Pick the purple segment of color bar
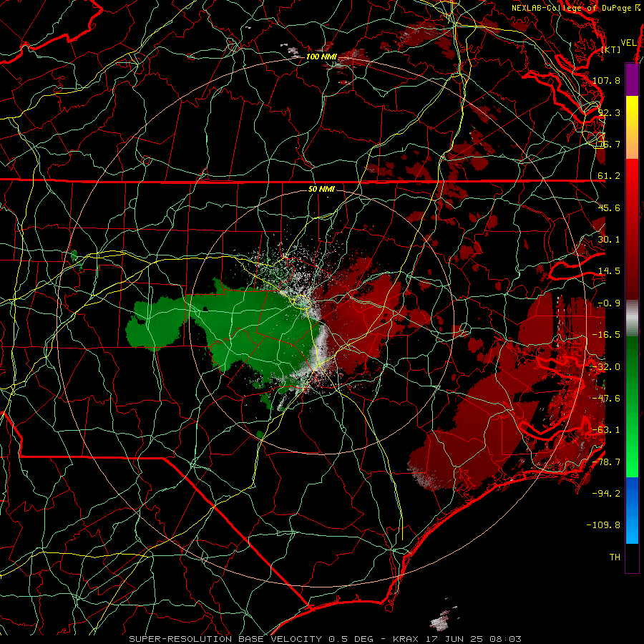 coord(632,79)
